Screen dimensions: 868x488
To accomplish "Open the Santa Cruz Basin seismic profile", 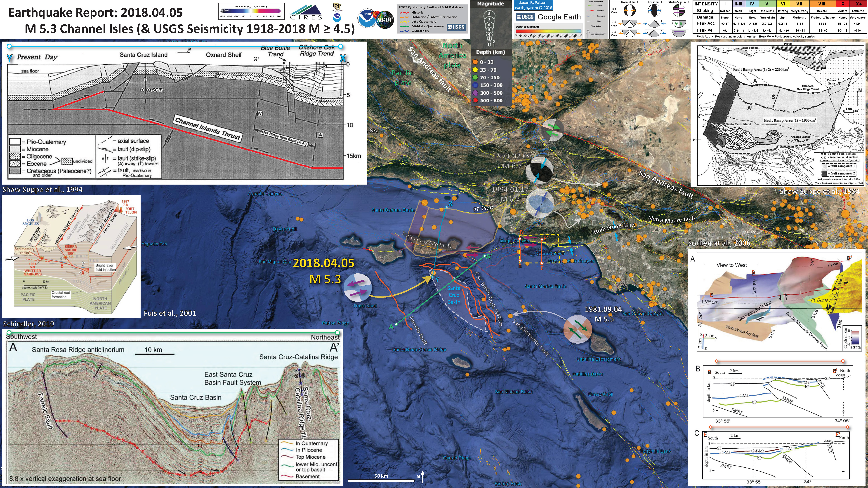I will 172,408.
